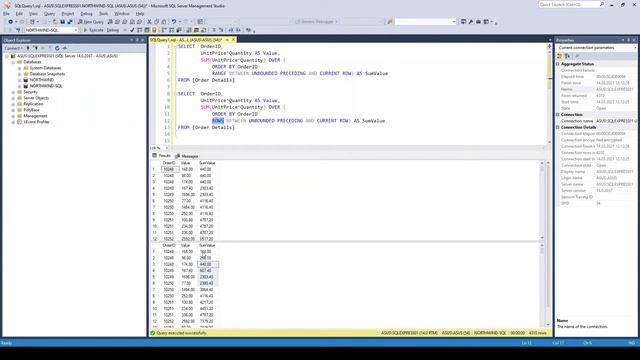Open the Project menu
The image size is (640, 360).
pyautogui.click(x=68, y=14)
